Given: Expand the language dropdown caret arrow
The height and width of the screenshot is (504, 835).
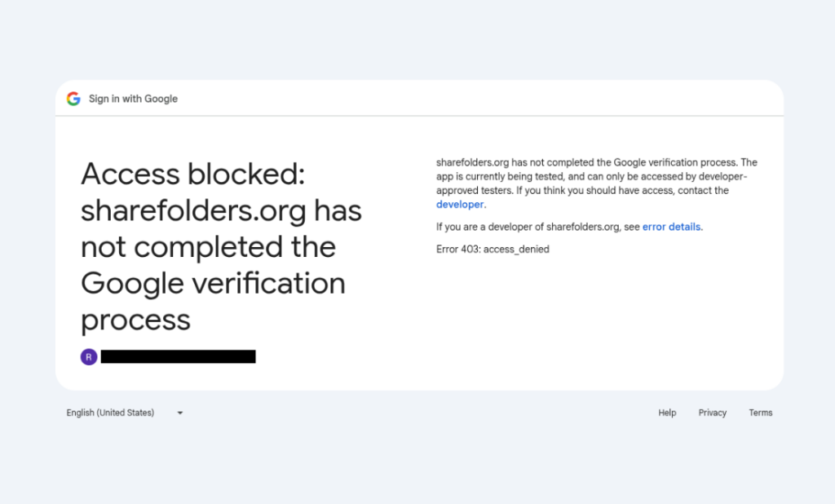Looking at the screenshot, I should (x=179, y=413).
